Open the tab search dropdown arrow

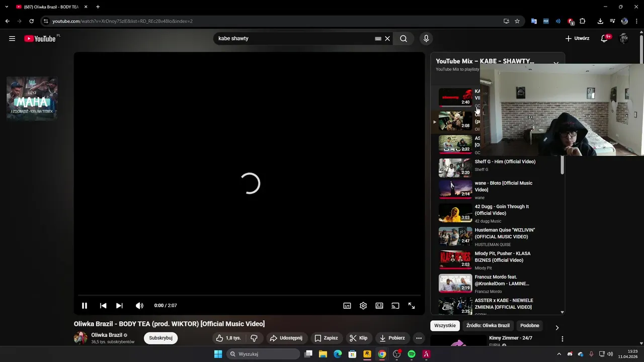7,7
